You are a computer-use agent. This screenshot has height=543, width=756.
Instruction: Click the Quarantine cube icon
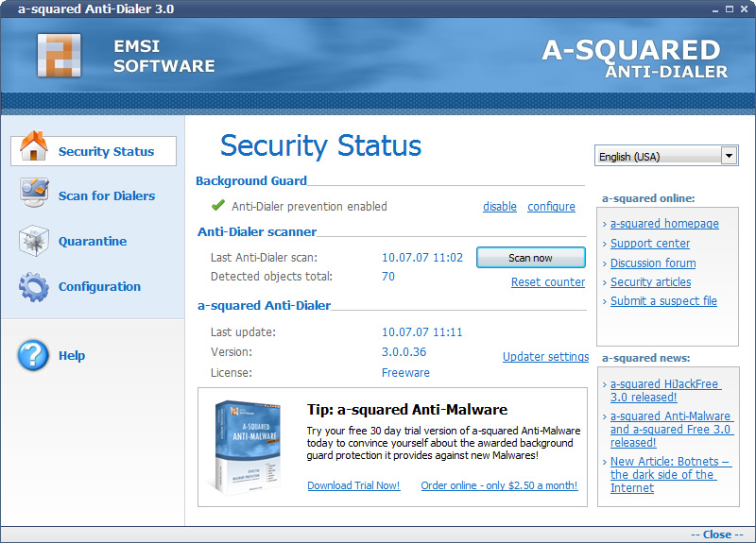pyautogui.click(x=34, y=240)
